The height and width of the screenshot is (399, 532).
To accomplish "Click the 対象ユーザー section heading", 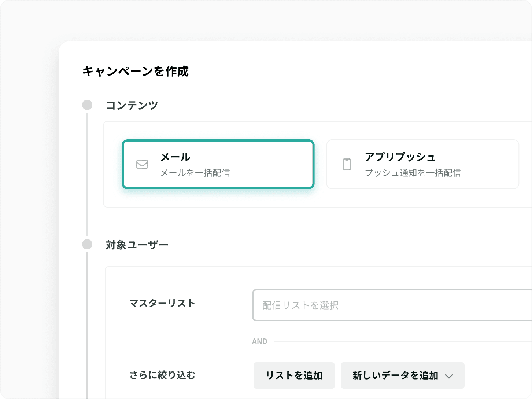I will 137,245.
